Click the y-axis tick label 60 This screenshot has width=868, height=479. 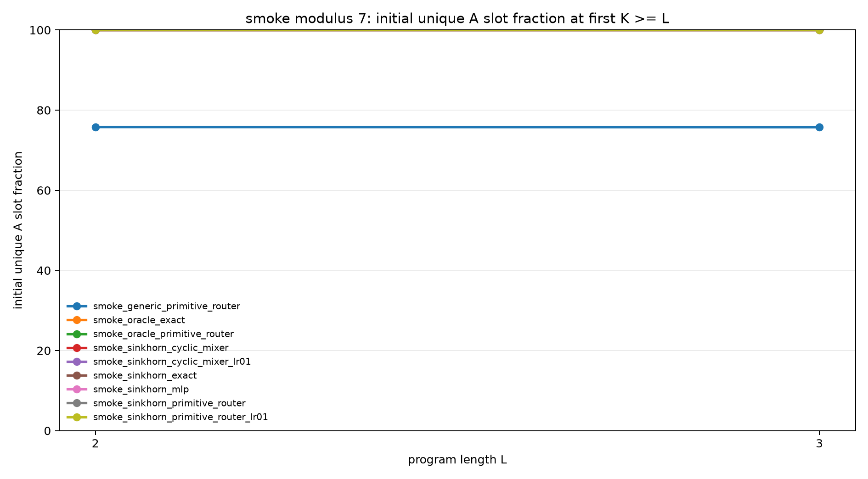(45, 190)
